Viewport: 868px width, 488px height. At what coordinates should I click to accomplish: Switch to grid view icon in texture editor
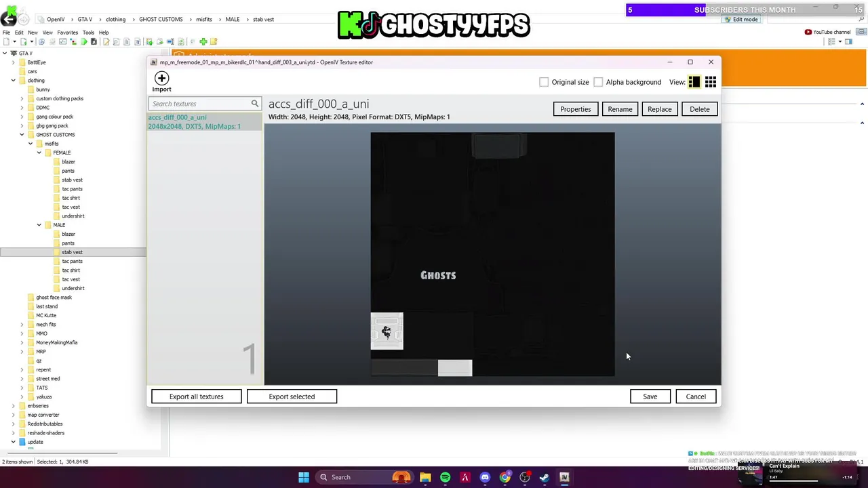point(711,82)
